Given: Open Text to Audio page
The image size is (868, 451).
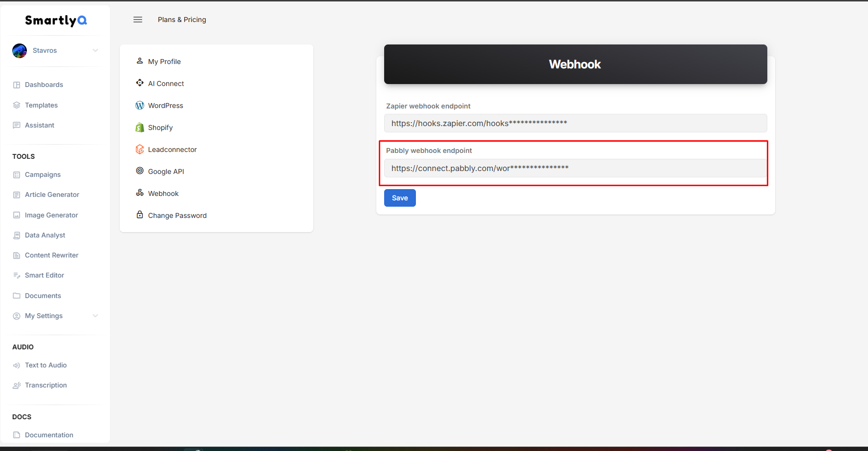Looking at the screenshot, I should coord(46,365).
